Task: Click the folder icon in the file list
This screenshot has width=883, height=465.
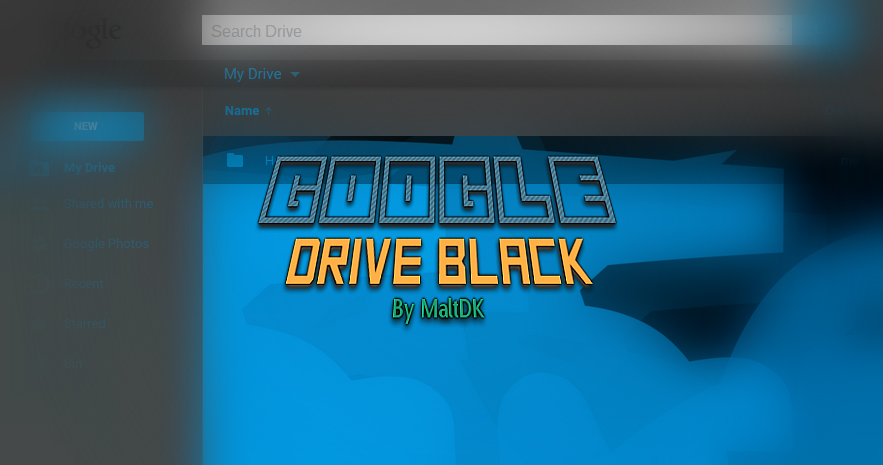Action: [235, 160]
